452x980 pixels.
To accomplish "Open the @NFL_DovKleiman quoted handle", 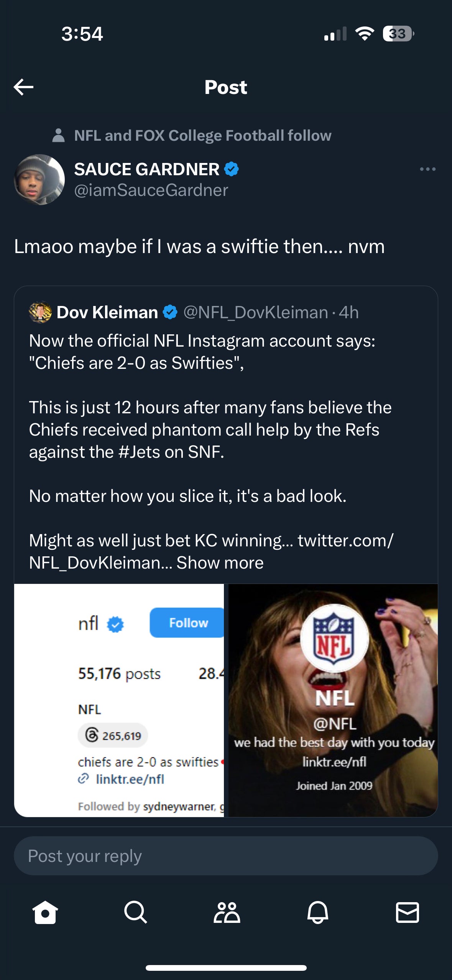I will [x=255, y=312].
